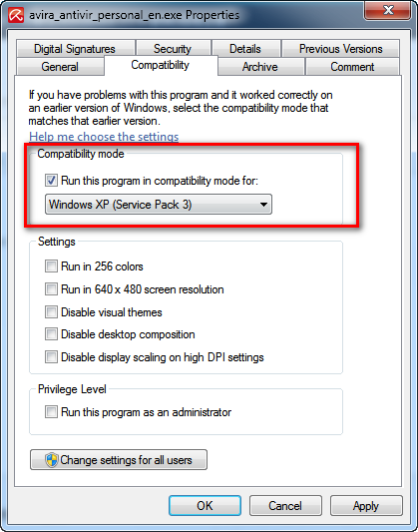The height and width of the screenshot is (532, 418).
Task: Confirm changes with the OK button
Action: coord(205,506)
